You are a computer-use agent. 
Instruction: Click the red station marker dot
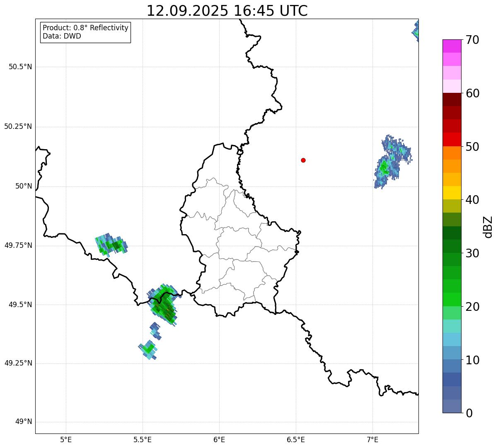303,160
